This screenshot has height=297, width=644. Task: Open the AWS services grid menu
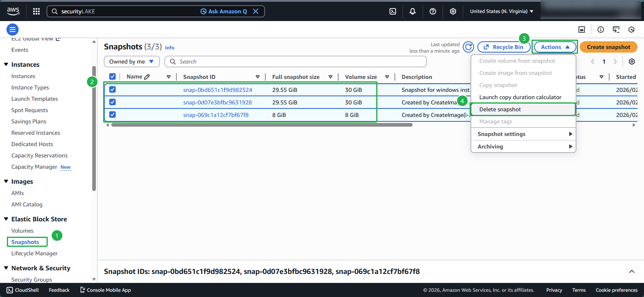(x=36, y=11)
